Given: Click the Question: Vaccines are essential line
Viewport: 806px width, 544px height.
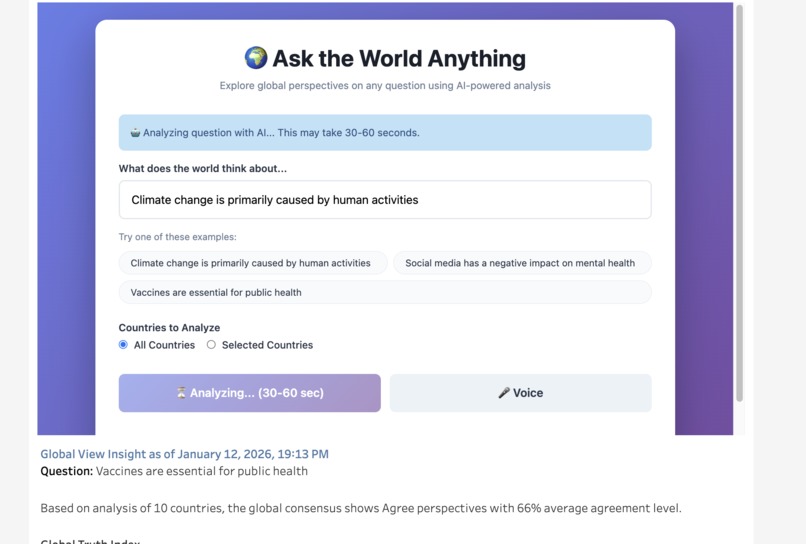Looking at the screenshot, I should pos(174,471).
